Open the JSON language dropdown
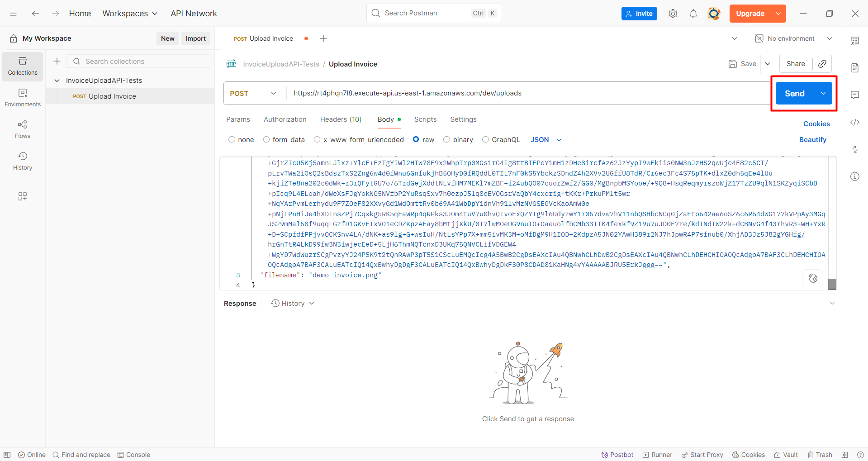 (545, 139)
